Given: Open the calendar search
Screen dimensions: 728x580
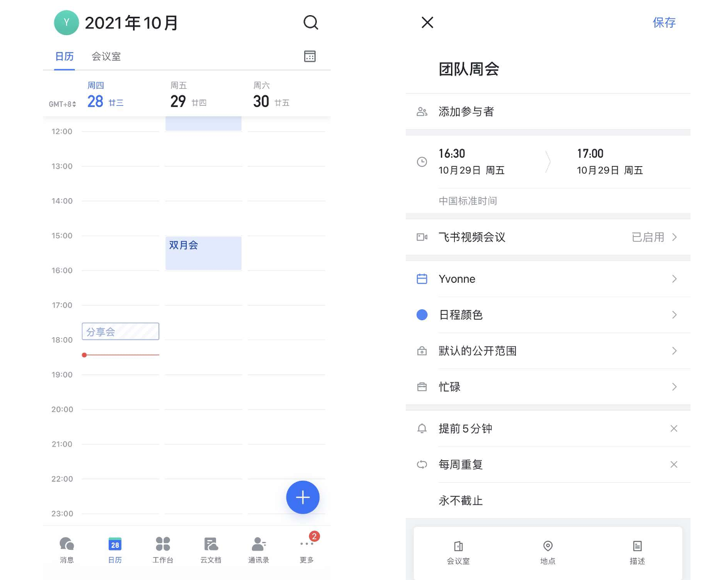Looking at the screenshot, I should 311,22.
